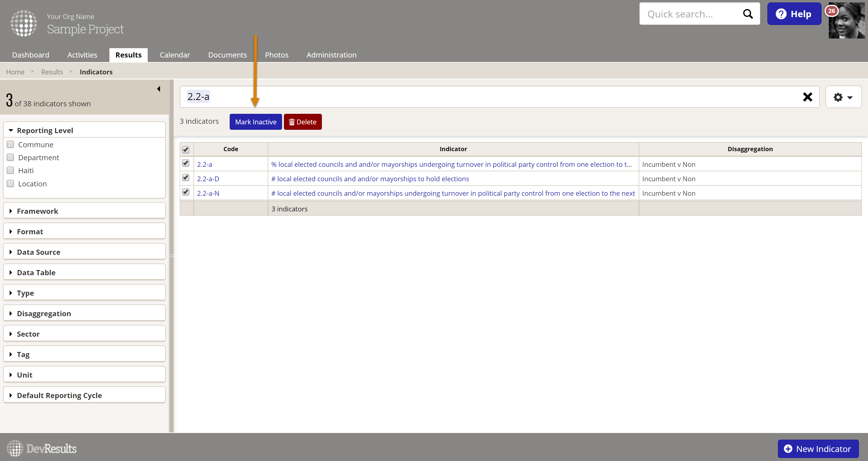
Task: Open the gear settings dropdown
Action: pos(843,97)
